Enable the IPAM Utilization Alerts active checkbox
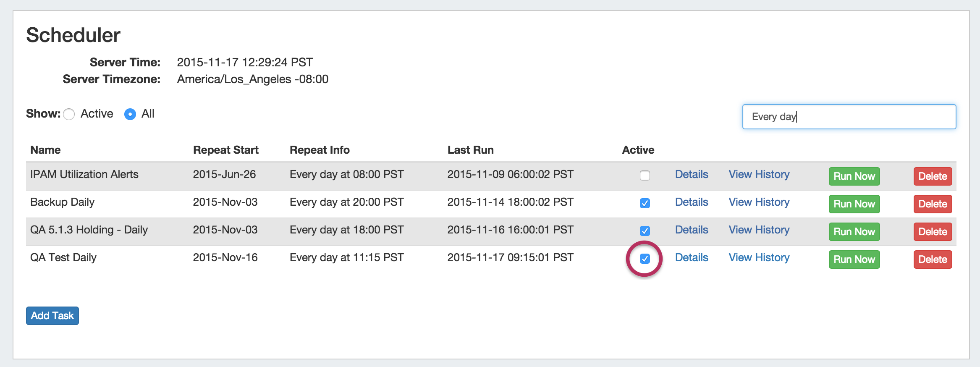 coord(645,176)
